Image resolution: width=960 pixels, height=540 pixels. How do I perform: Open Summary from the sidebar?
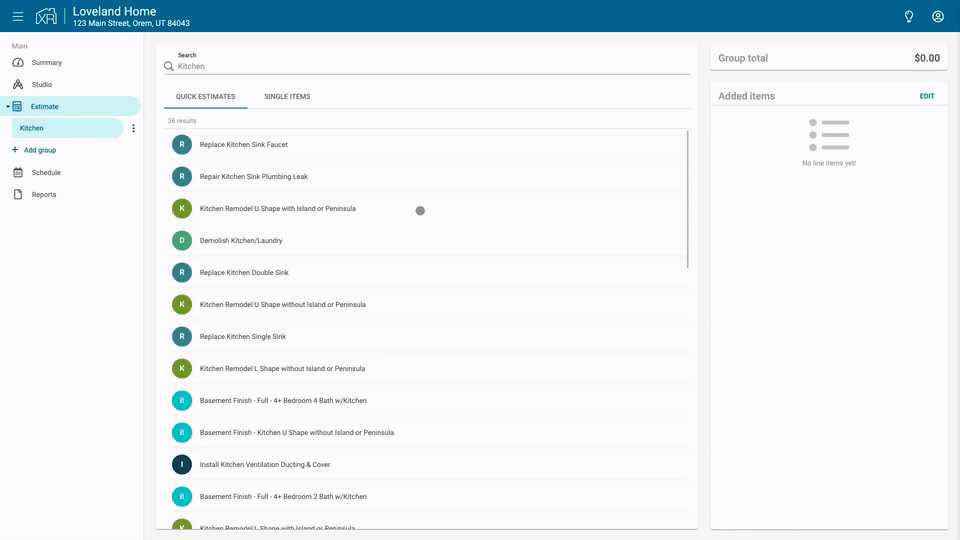coord(46,63)
